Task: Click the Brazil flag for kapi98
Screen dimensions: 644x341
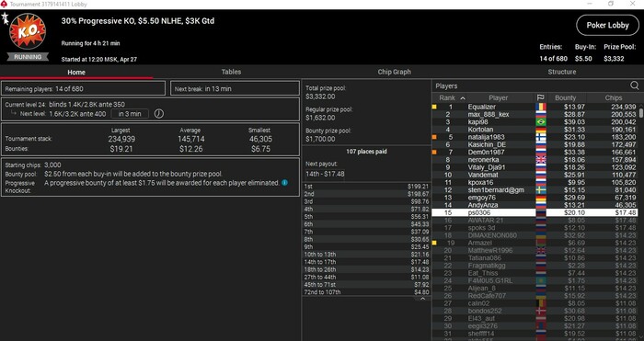Action: [541, 122]
